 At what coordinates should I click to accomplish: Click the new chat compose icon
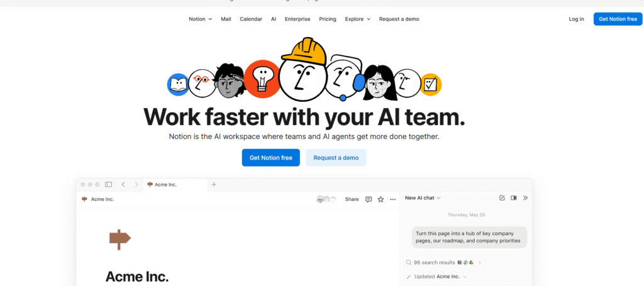[x=502, y=198]
